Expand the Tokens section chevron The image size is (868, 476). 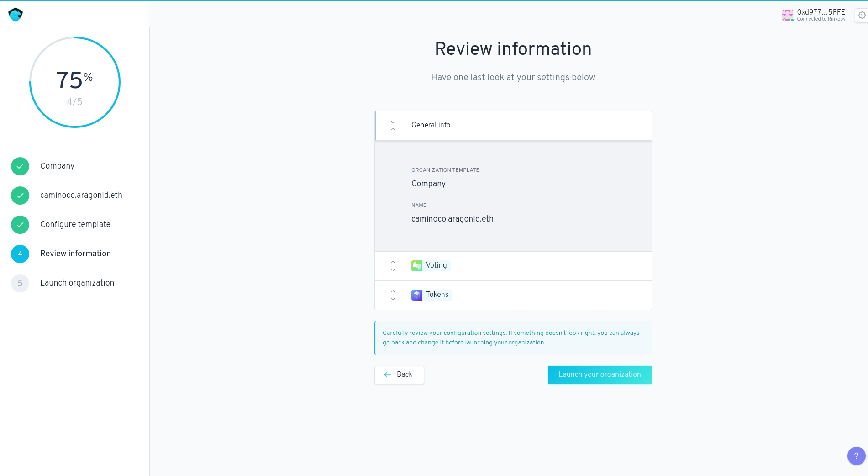coord(393,295)
